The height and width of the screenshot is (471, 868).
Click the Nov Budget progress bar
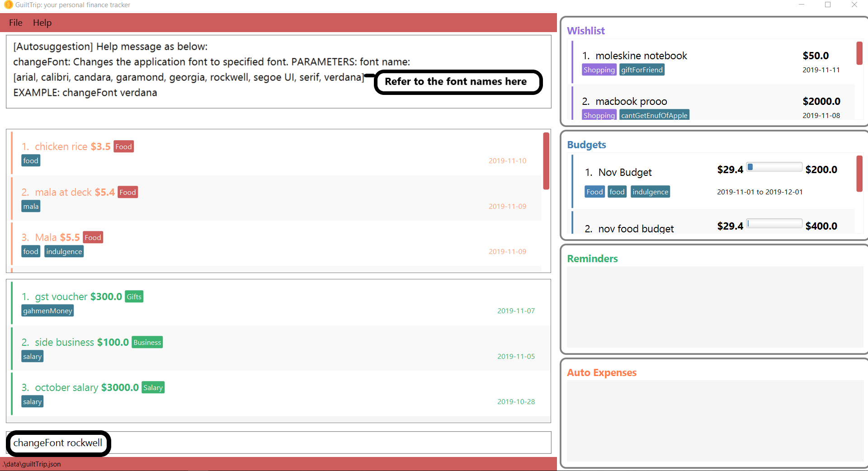pos(774,167)
